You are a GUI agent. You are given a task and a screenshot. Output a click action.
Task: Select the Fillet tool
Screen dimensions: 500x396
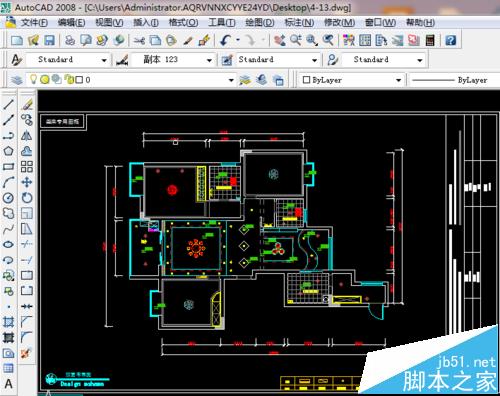[x=27, y=337]
